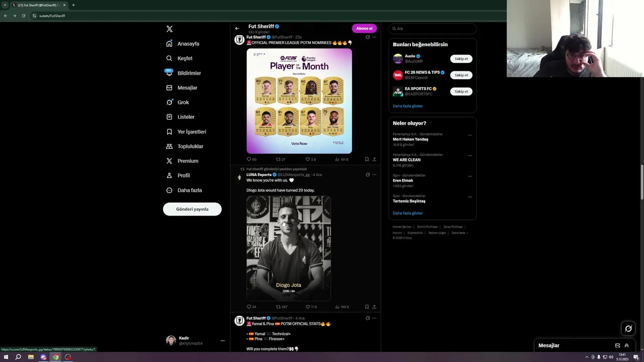Follow Auzio with Takip et
644x362 pixels.
point(461,59)
